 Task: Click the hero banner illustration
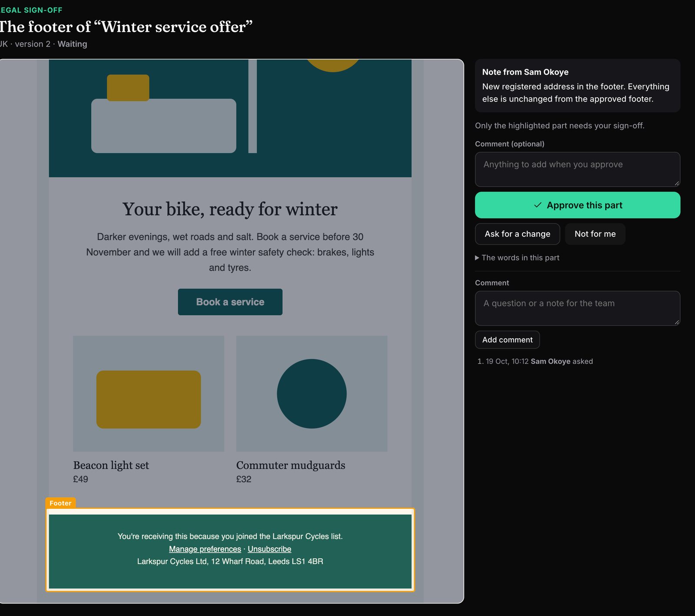[230, 118]
